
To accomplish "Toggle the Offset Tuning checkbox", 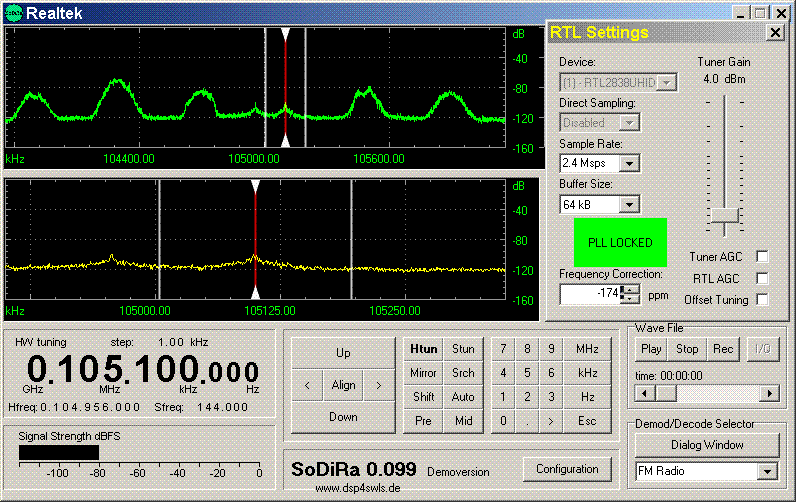I will click(762, 299).
